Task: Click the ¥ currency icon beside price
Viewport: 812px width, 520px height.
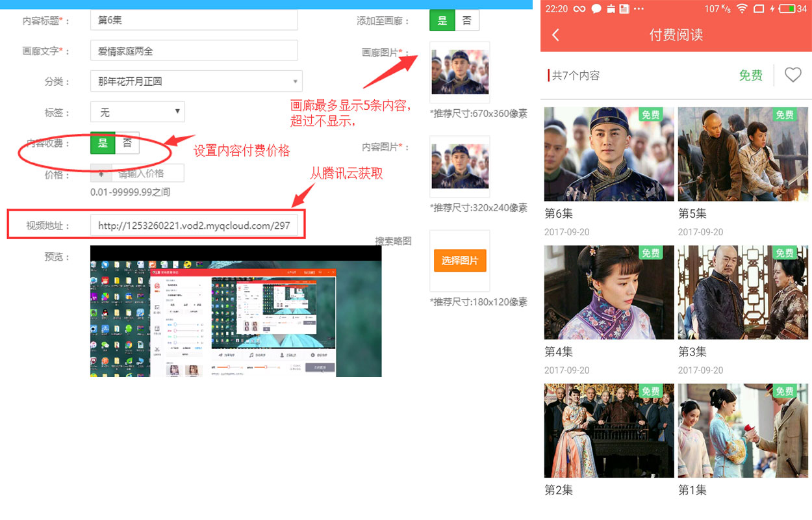Action: point(101,174)
